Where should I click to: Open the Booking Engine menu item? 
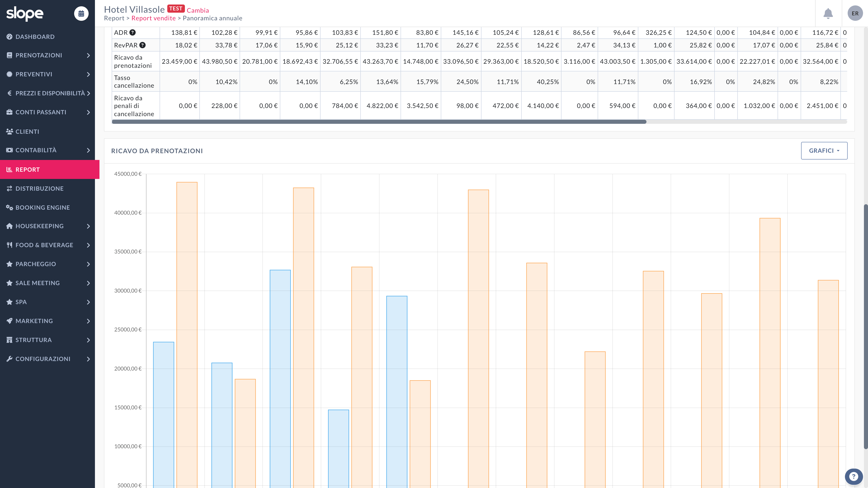42,207
